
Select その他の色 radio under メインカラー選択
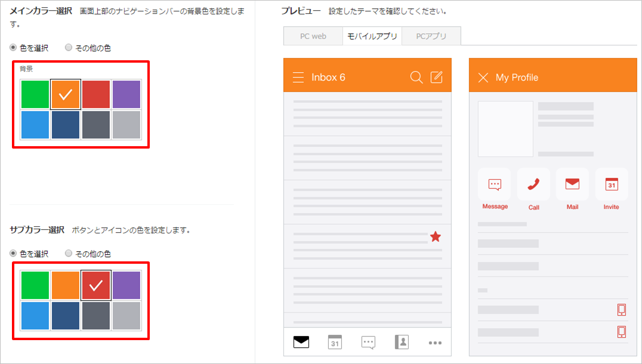tap(69, 48)
